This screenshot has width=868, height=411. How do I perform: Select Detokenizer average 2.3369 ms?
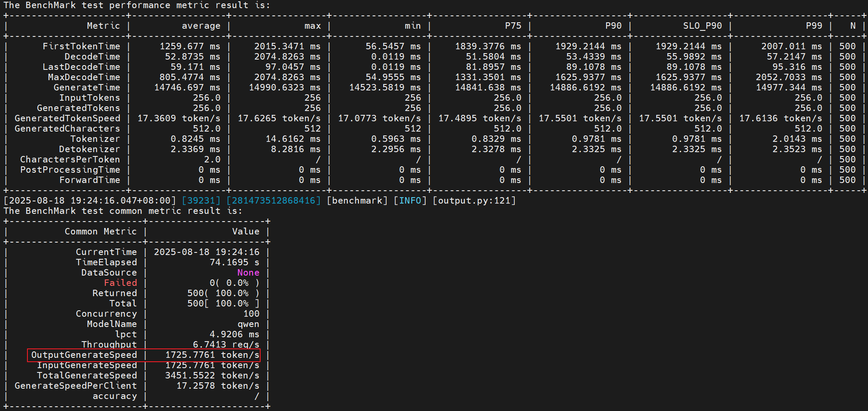[x=195, y=149]
